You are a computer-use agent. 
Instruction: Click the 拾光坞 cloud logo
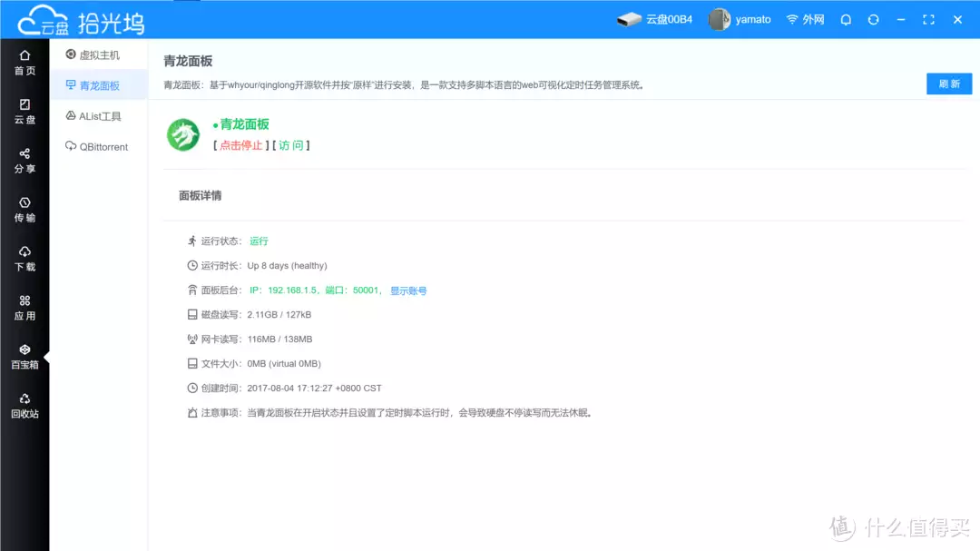(82, 21)
